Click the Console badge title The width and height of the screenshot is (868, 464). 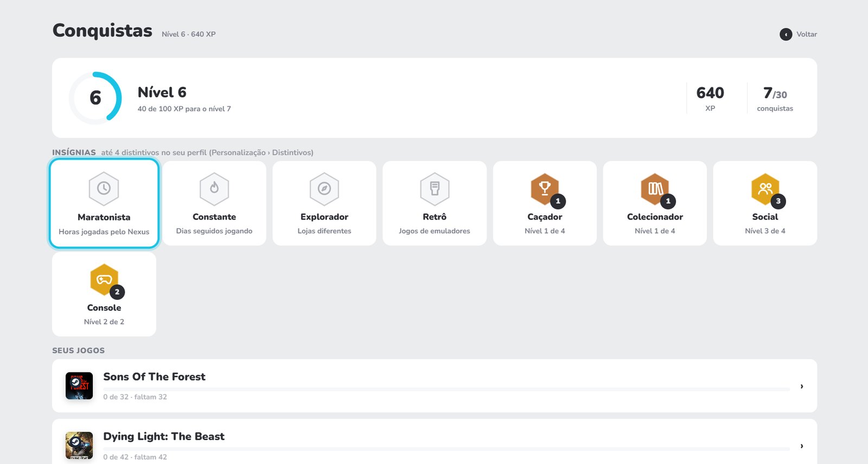(x=104, y=308)
